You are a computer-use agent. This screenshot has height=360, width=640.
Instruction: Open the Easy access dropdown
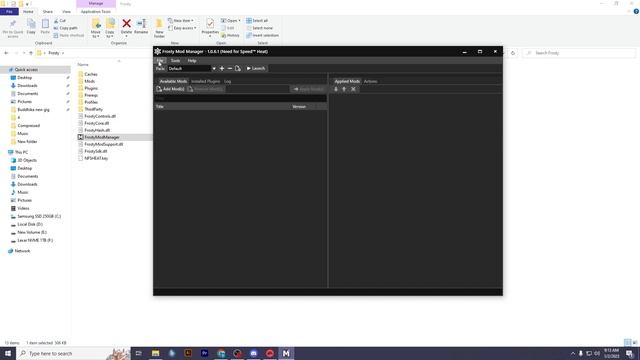182,28
